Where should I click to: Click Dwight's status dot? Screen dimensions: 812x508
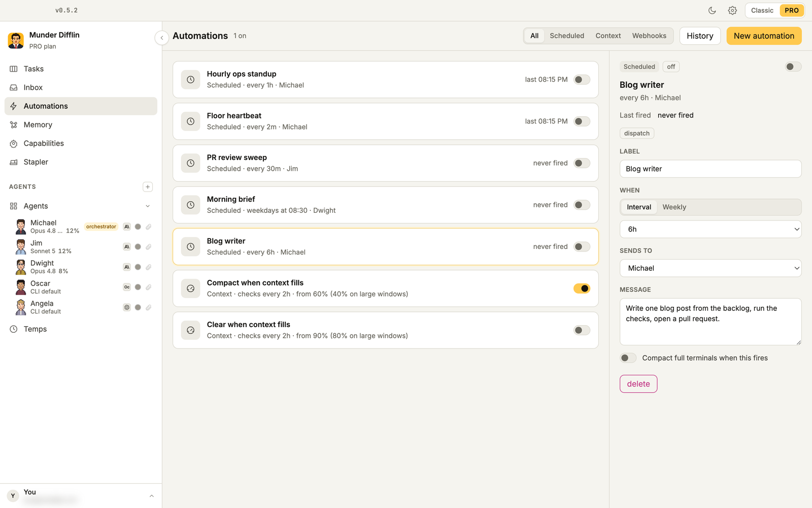[138, 267]
